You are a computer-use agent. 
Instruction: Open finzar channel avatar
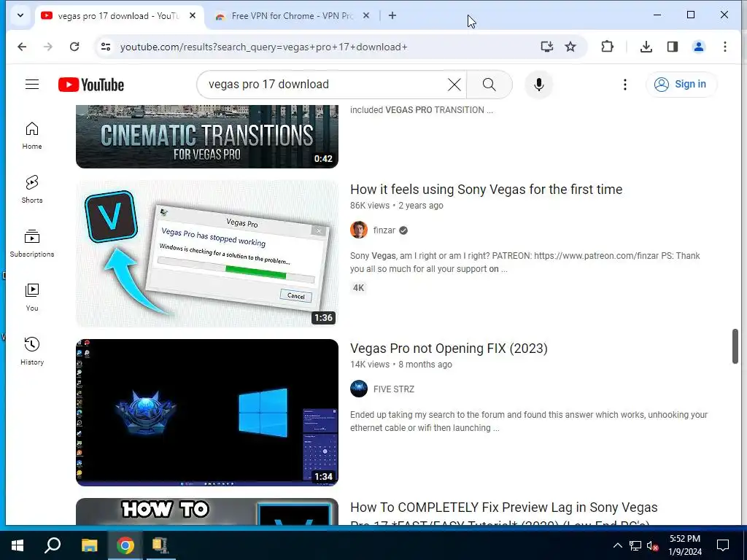click(359, 230)
